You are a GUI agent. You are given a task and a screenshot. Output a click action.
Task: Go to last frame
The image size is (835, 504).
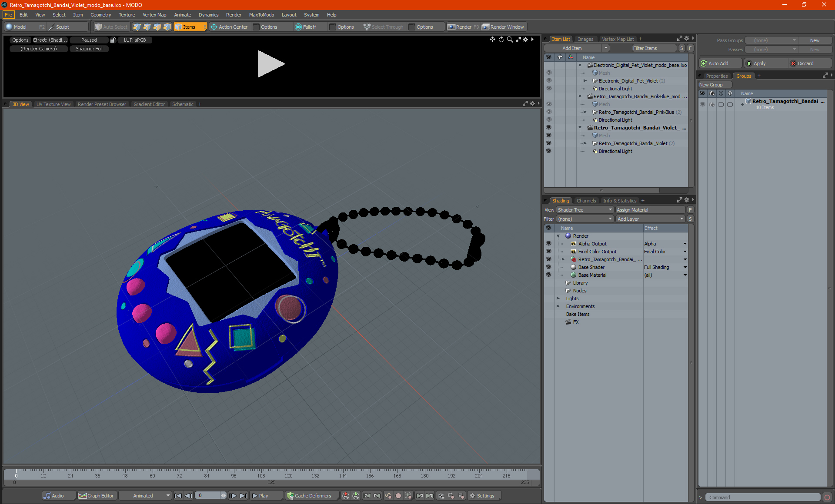pos(244,496)
